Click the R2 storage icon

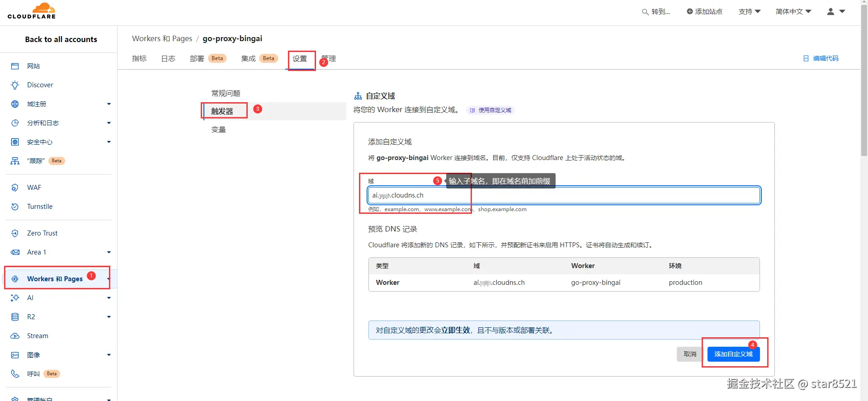pos(15,317)
